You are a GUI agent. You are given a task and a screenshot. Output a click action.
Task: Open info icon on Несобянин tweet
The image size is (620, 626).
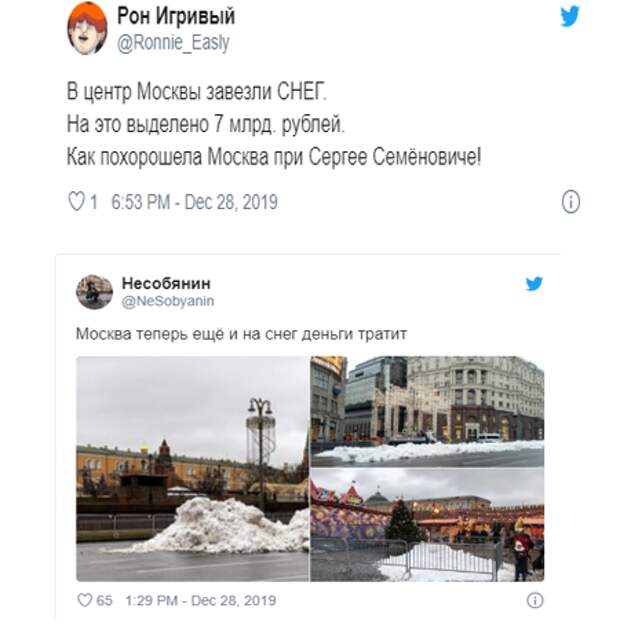coord(535,600)
